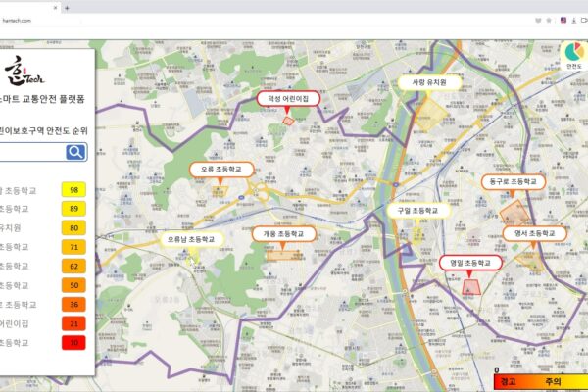588x392 pixels.
Task: Click the 영일 초등학교 map label
Action: pyautogui.click(x=468, y=263)
